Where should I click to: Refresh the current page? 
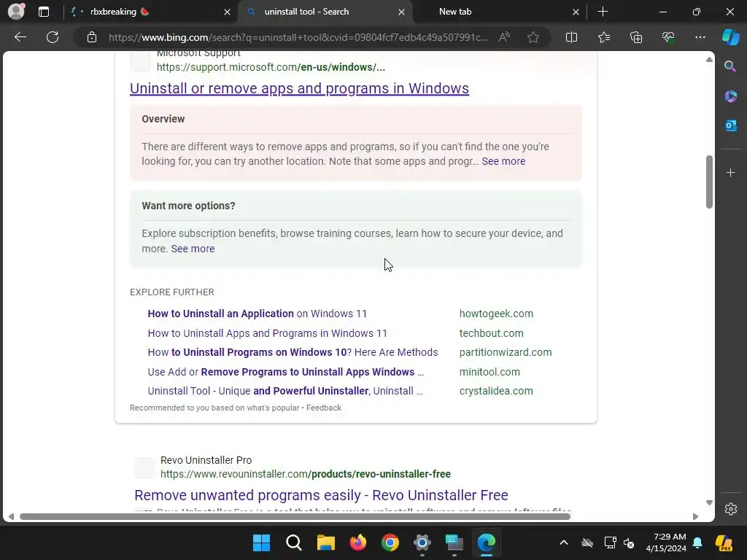tap(53, 37)
